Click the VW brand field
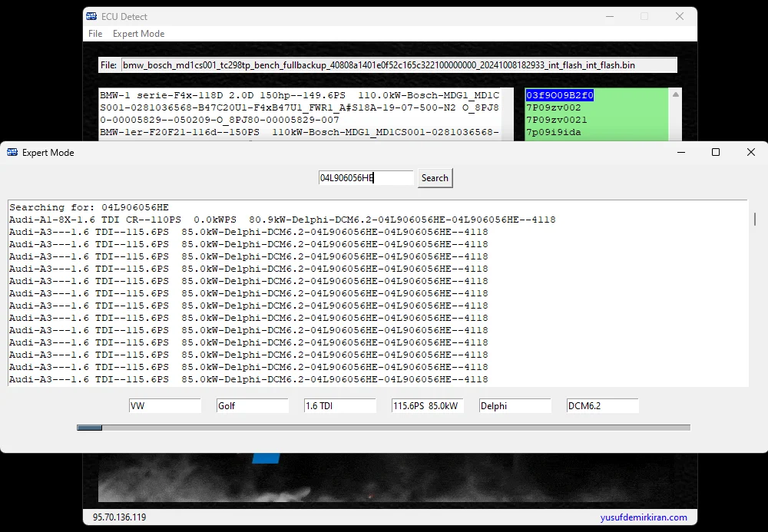This screenshot has height=532, width=768. [x=164, y=406]
